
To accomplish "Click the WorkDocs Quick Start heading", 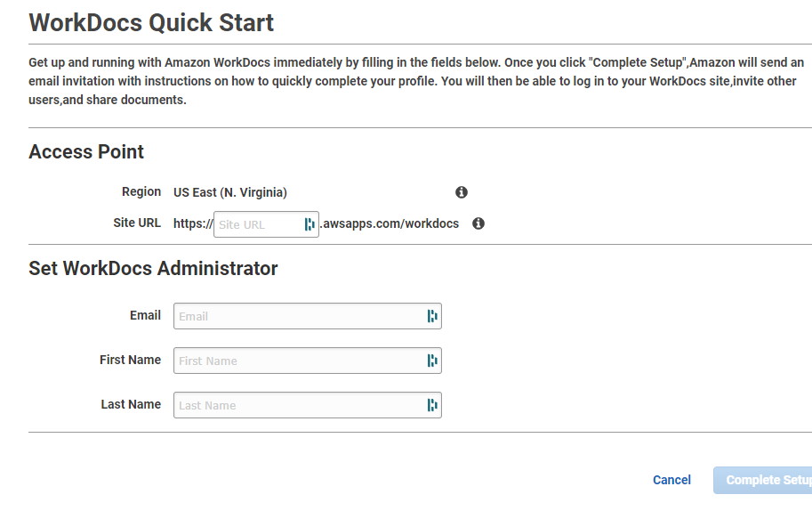I will point(151,22).
